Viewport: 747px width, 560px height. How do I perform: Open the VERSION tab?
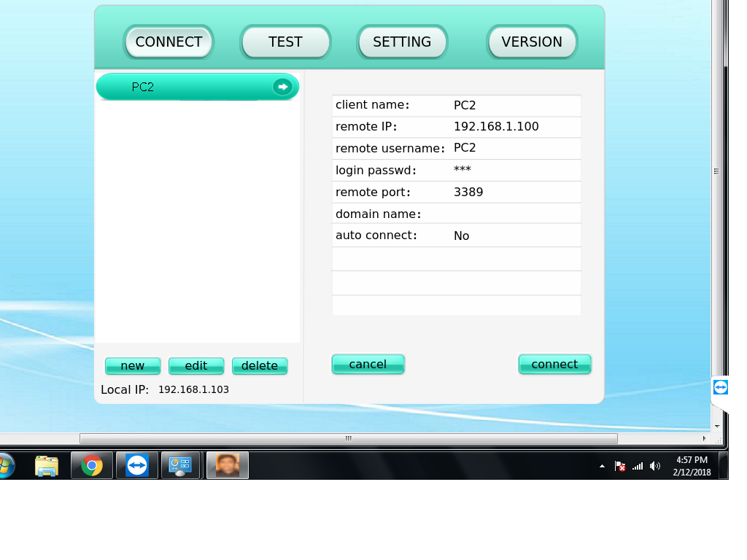[x=532, y=42]
